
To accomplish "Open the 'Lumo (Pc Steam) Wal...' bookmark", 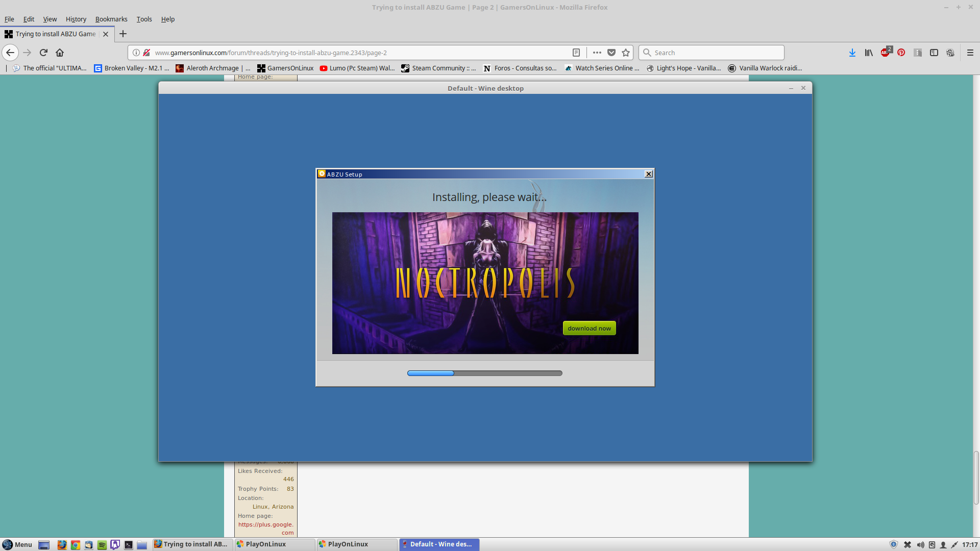I will coord(357,68).
